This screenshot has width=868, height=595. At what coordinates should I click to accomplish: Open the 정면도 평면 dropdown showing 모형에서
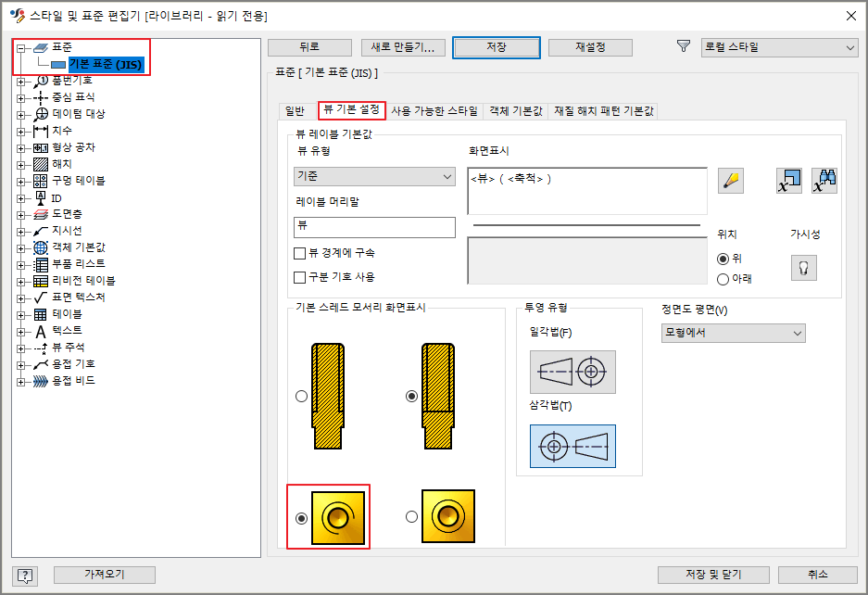732,333
